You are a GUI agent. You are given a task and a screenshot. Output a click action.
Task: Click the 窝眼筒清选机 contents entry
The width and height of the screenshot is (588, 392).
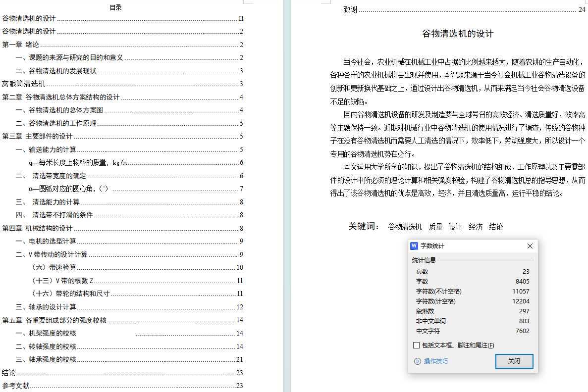click(x=24, y=84)
